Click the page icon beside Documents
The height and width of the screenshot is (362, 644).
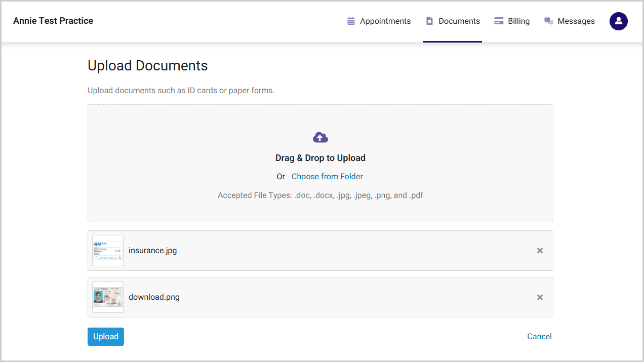[x=429, y=21]
